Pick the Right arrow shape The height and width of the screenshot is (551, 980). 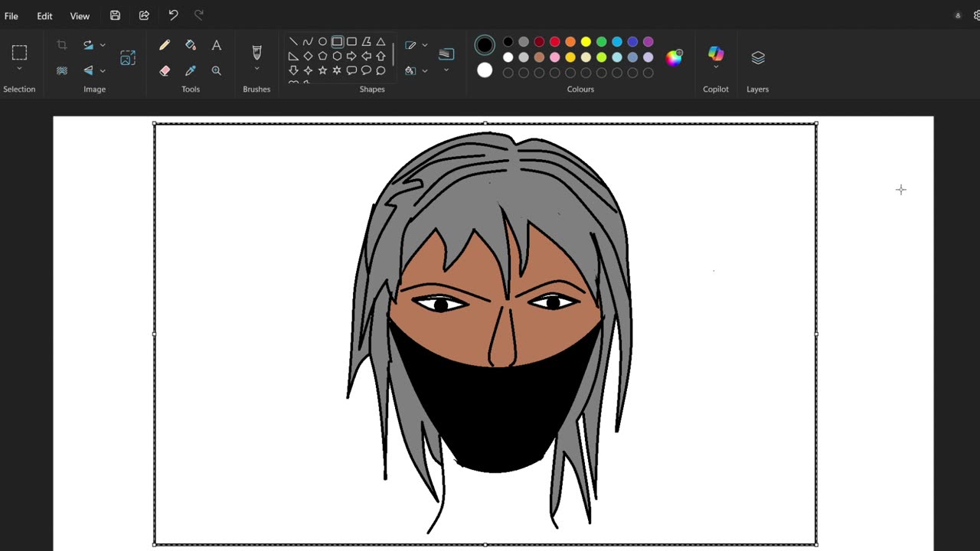click(x=351, y=56)
